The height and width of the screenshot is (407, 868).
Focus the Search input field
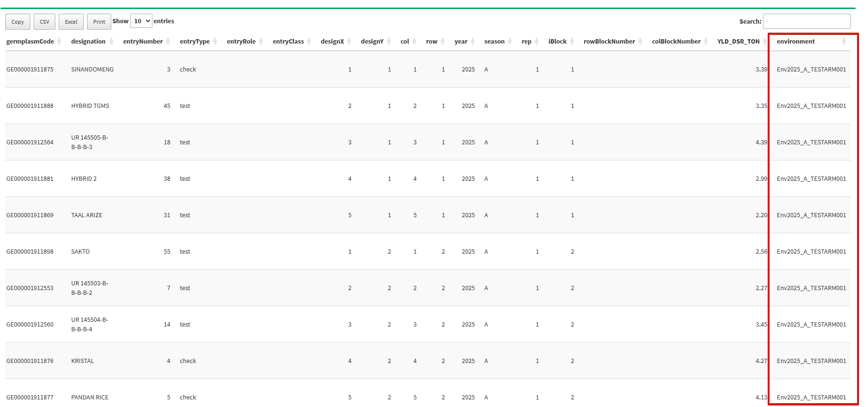(806, 21)
